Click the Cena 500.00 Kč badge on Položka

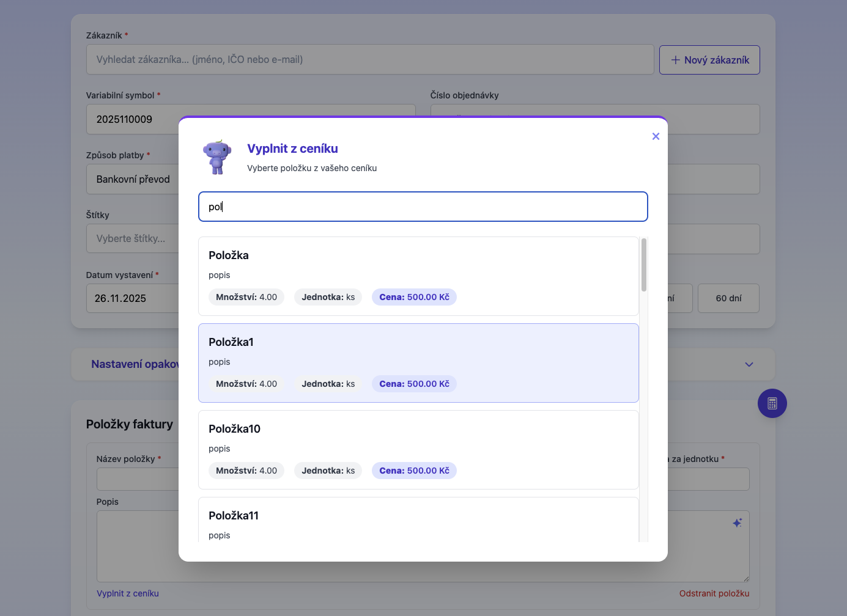414,297
